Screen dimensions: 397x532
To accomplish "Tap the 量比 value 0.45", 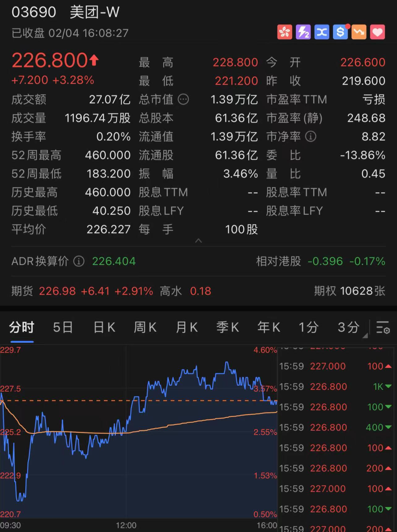I will [x=373, y=174].
